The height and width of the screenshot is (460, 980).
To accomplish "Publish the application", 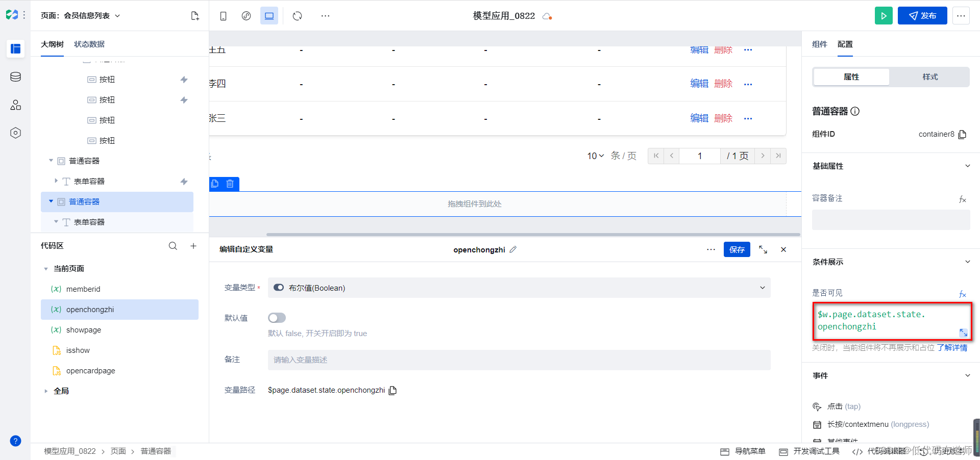I will coord(922,16).
